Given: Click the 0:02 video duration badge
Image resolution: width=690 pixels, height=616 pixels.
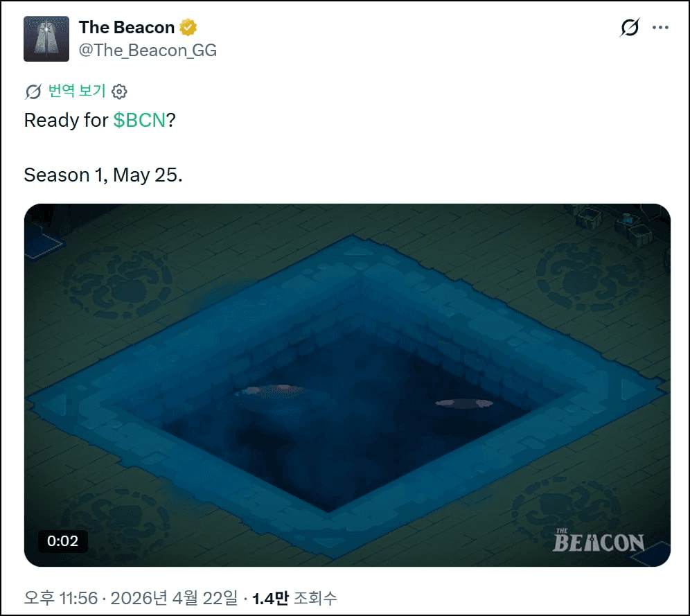Looking at the screenshot, I should (x=62, y=540).
